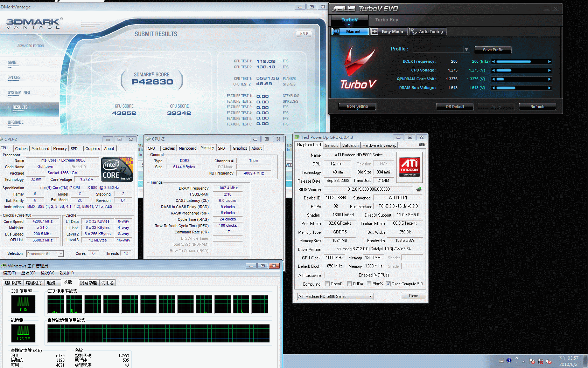This screenshot has height=368, width=588.
Task: Click the muted volume tray icon
Action: [x=549, y=361]
